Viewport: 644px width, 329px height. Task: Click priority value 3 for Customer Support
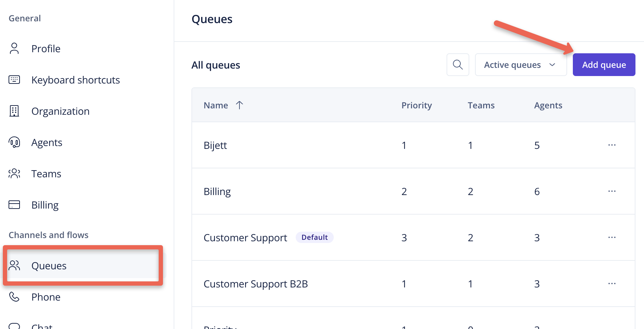tap(404, 238)
